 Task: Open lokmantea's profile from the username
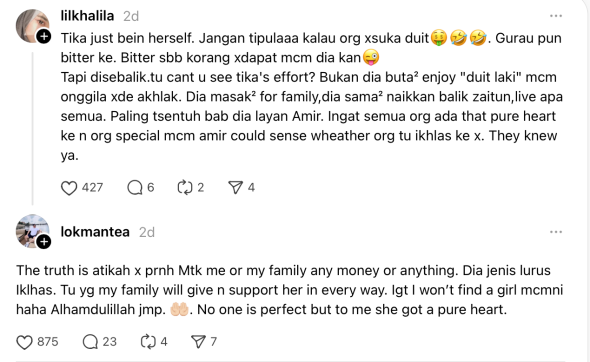pos(95,232)
